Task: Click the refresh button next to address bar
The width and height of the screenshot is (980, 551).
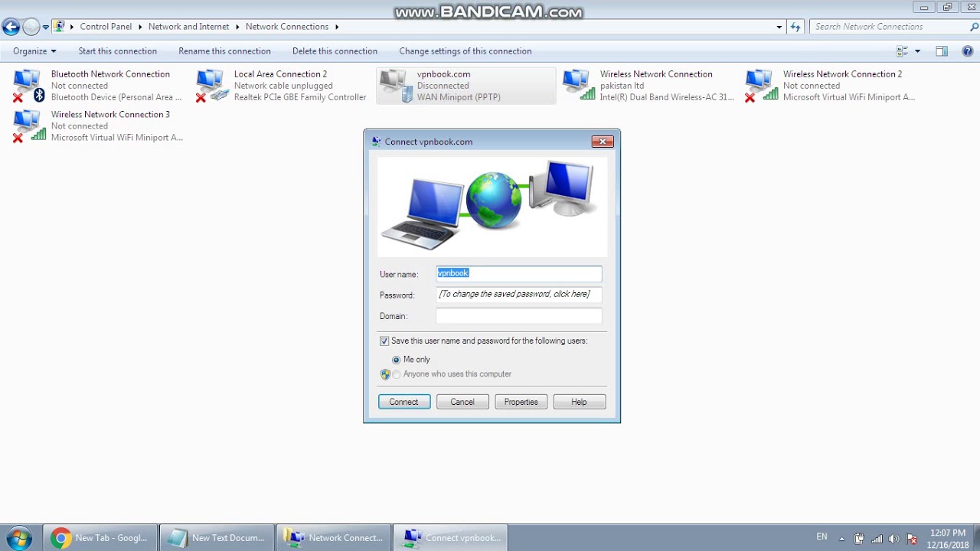Action: [795, 27]
